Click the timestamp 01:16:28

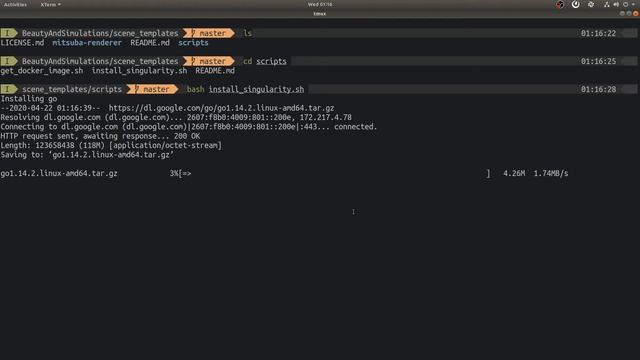click(598, 89)
